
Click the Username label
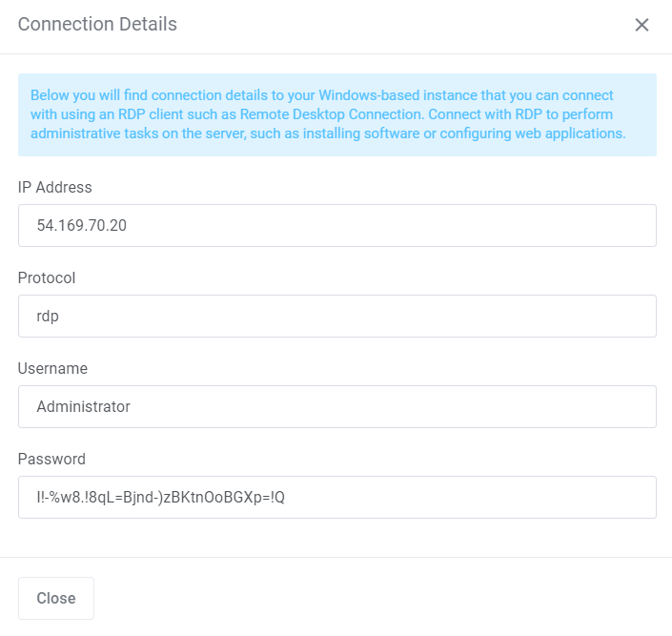point(52,369)
